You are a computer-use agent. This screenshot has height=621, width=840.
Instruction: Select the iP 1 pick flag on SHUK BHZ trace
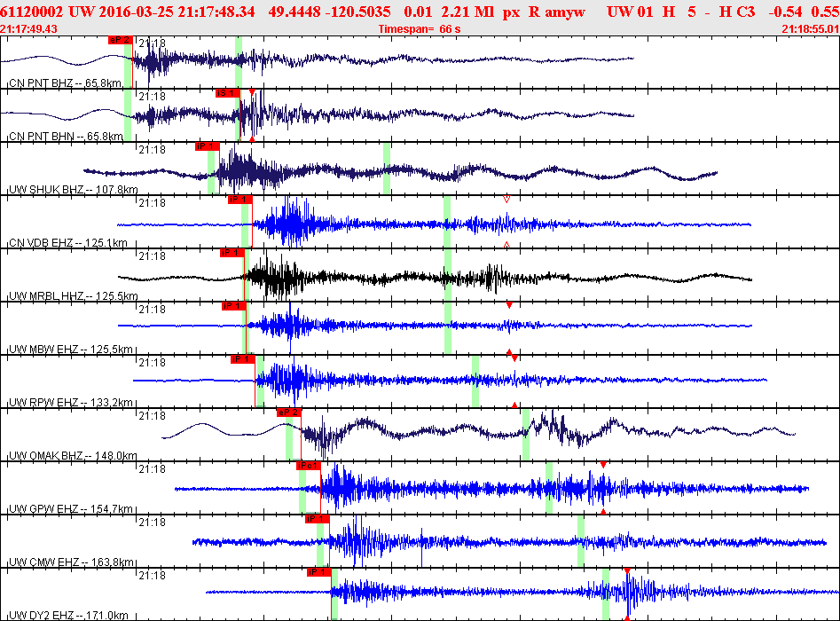208,146
